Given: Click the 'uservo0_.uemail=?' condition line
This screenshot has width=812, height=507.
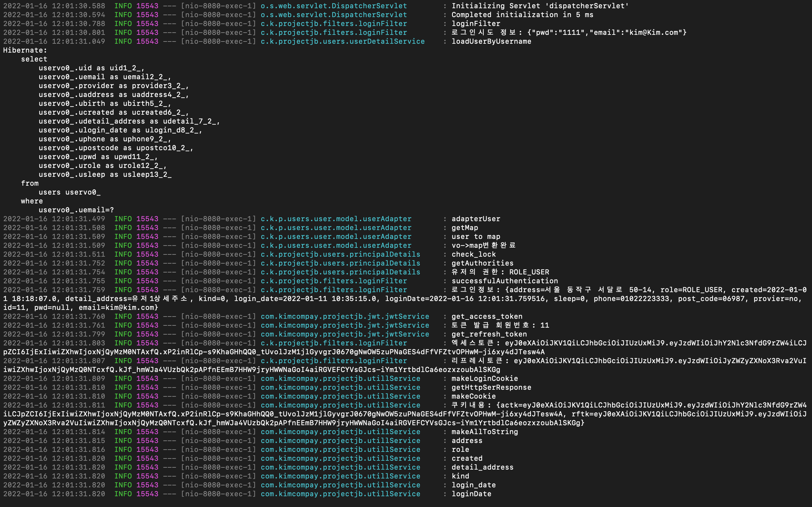Looking at the screenshot, I should 76,210.
